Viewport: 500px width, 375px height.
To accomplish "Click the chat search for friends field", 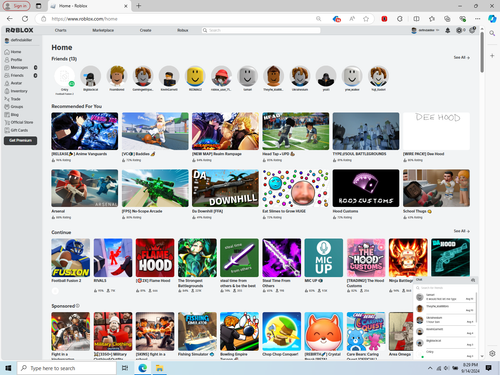I will point(445,288).
